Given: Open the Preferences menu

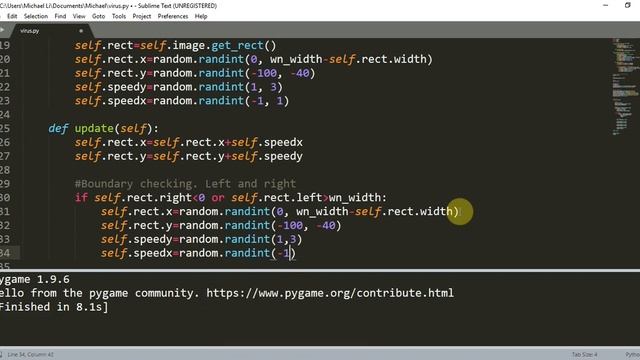Looking at the screenshot, I should pos(173,16).
